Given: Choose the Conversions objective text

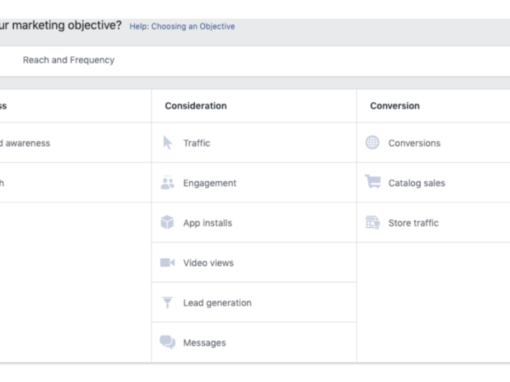Looking at the screenshot, I should point(414,143).
